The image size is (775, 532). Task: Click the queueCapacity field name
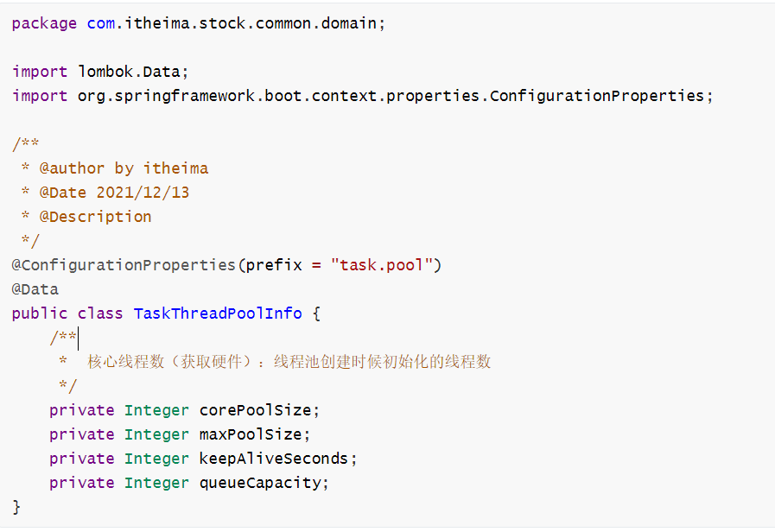[260, 483]
